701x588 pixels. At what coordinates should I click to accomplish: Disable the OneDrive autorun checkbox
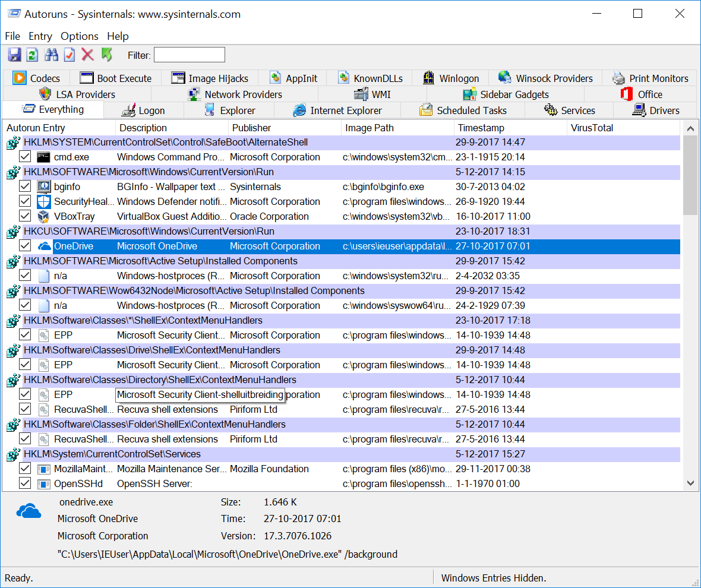(x=25, y=246)
